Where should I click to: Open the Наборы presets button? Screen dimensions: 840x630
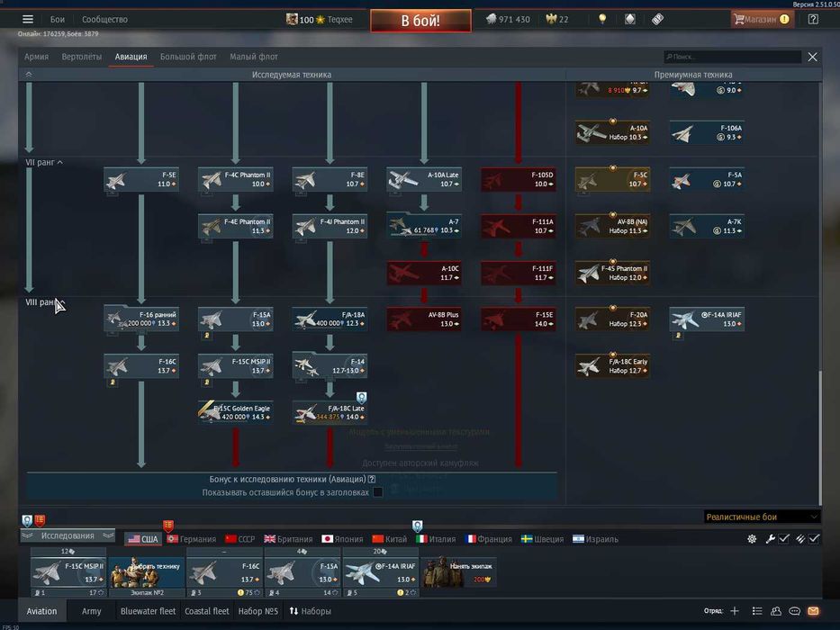[311, 611]
